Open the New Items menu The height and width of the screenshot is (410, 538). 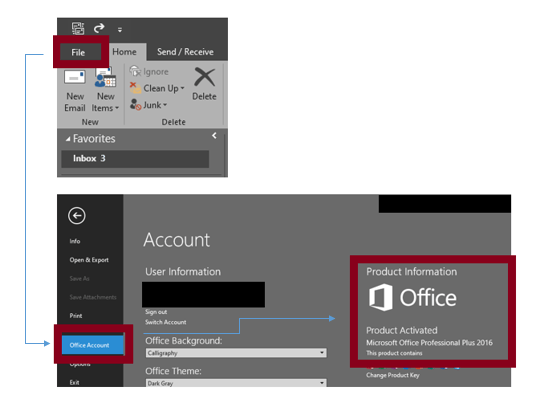click(x=105, y=91)
